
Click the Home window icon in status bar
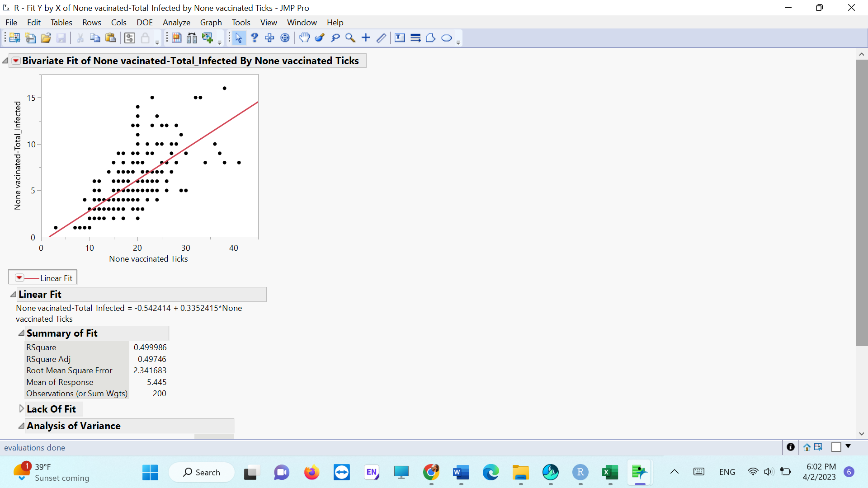coord(807,447)
